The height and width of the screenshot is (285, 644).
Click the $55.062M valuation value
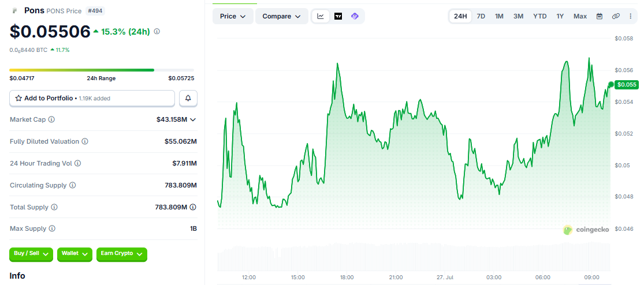[x=181, y=141]
